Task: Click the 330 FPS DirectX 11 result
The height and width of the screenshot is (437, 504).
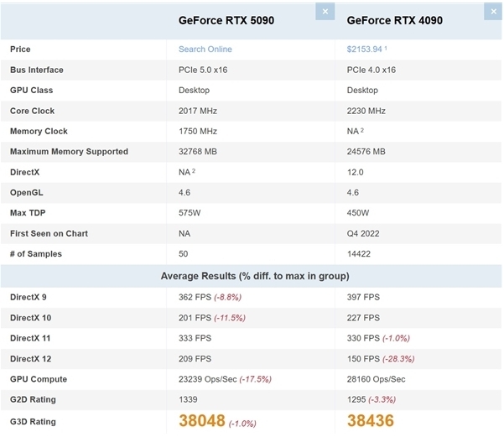Action: click(363, 338)
